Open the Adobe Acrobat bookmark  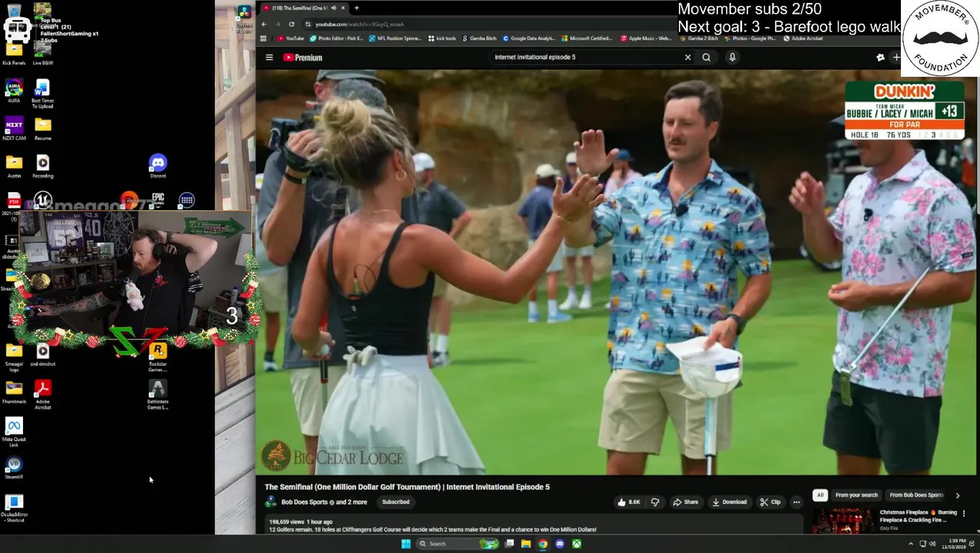point(803,38)
